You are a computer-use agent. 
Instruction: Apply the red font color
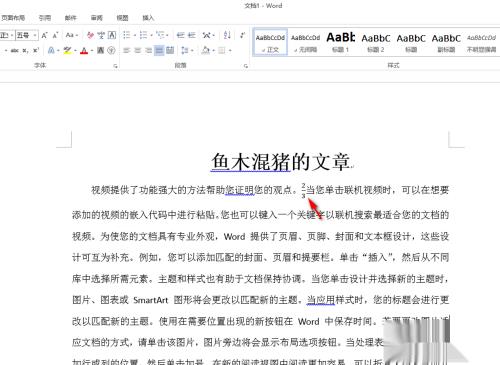click(x=84, y=50)
